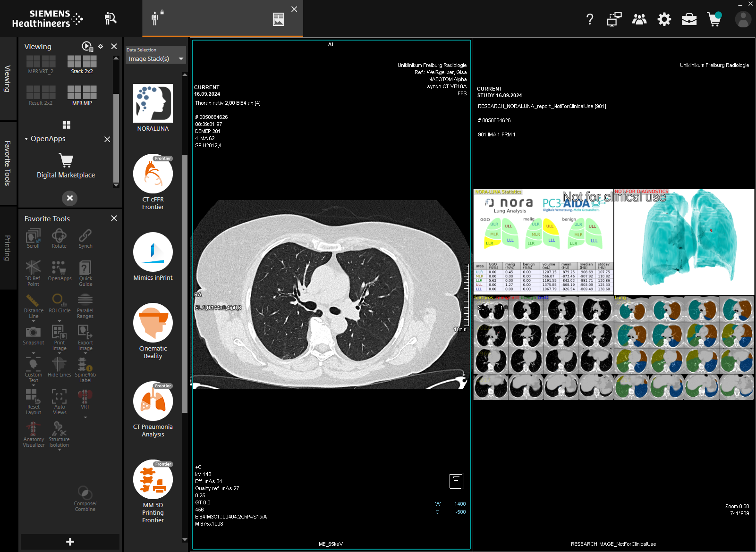Add a new favorite tool

70,542
